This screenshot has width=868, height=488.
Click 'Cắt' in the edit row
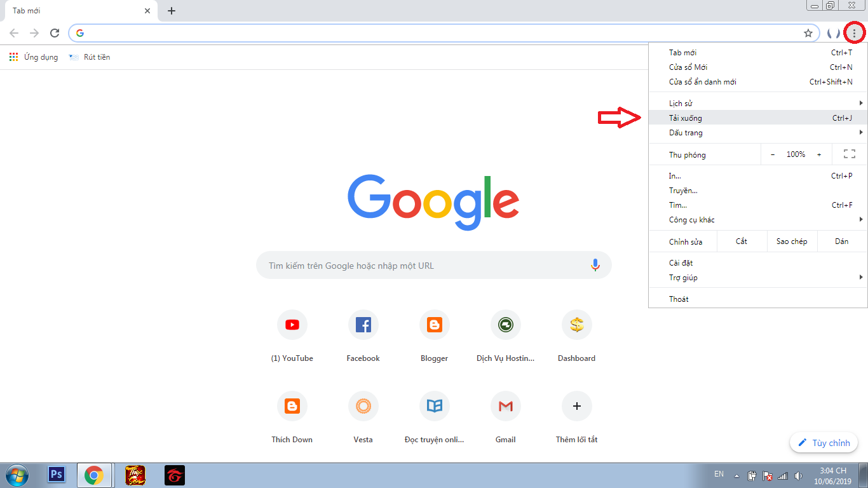point(742,241)
